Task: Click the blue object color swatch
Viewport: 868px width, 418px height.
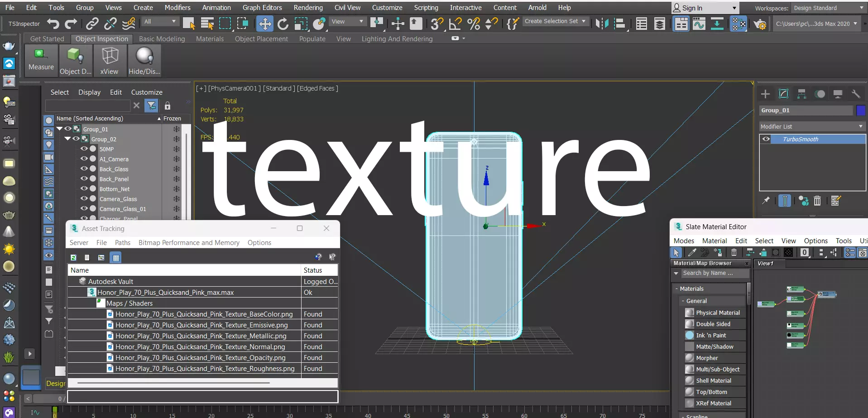Action: click(x=861, y=110)
